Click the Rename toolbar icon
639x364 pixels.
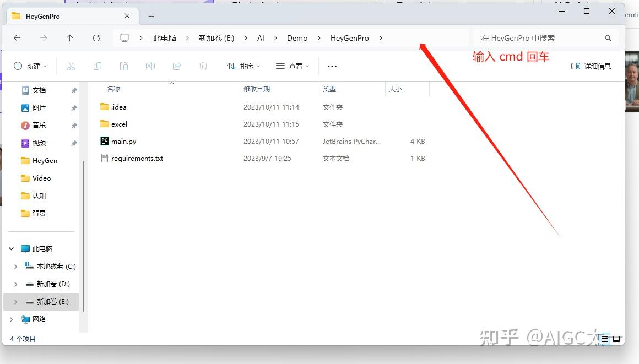coord(150,66)
